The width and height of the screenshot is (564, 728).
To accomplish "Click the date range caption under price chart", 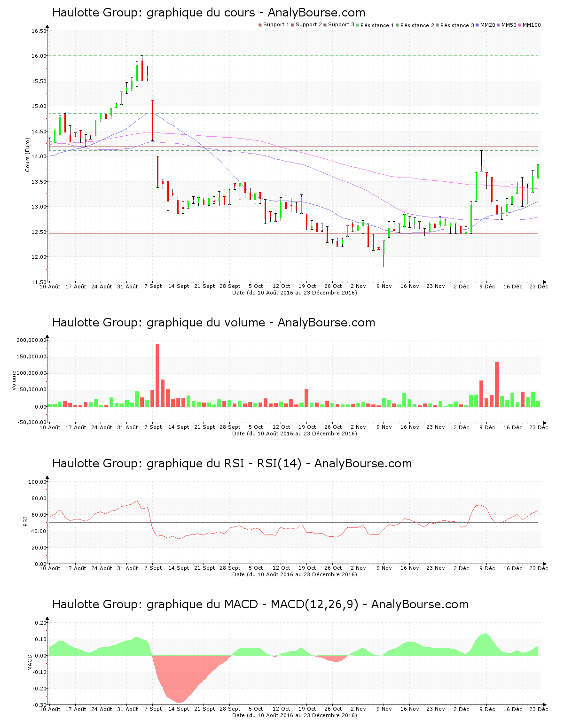I will pyautogui.click(x=295, y=293).
